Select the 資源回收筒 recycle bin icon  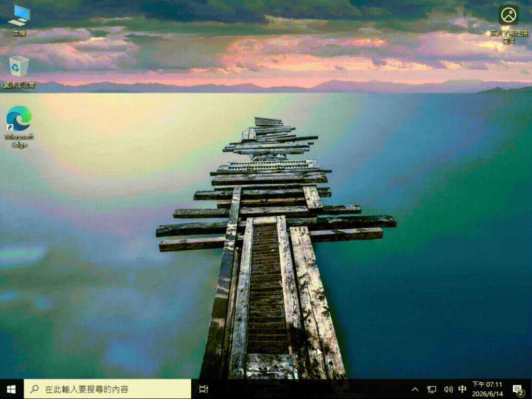[19, 67]
